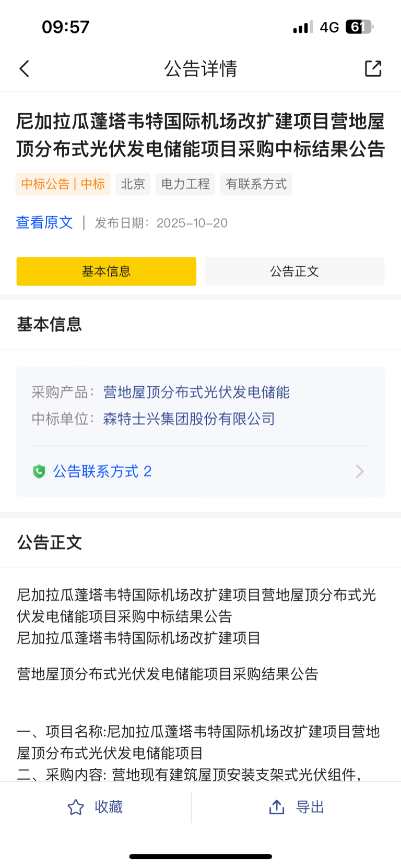Screen dimensions: 401x868
Task: Tap the share icon at top right
Action: (x=373, y=68)
